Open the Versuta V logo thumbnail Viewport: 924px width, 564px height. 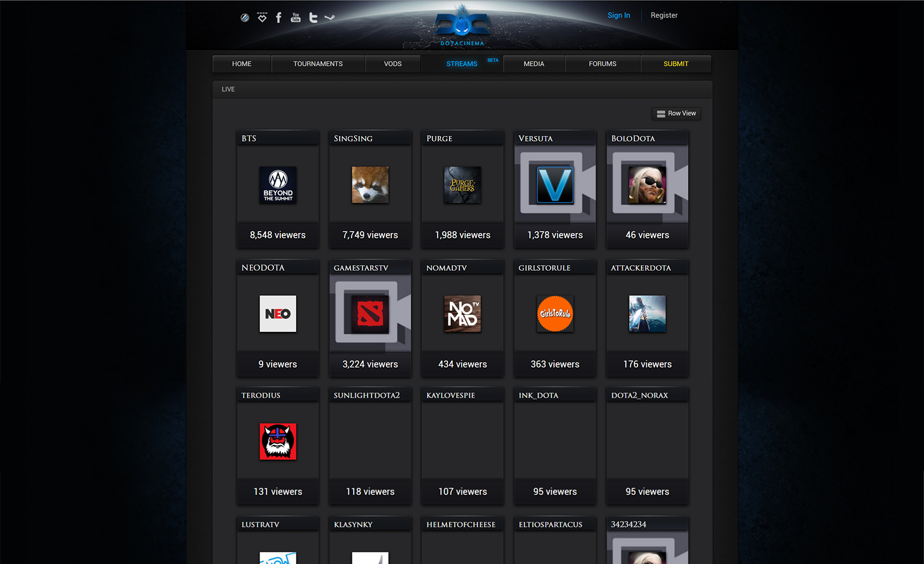coord(555,185)
